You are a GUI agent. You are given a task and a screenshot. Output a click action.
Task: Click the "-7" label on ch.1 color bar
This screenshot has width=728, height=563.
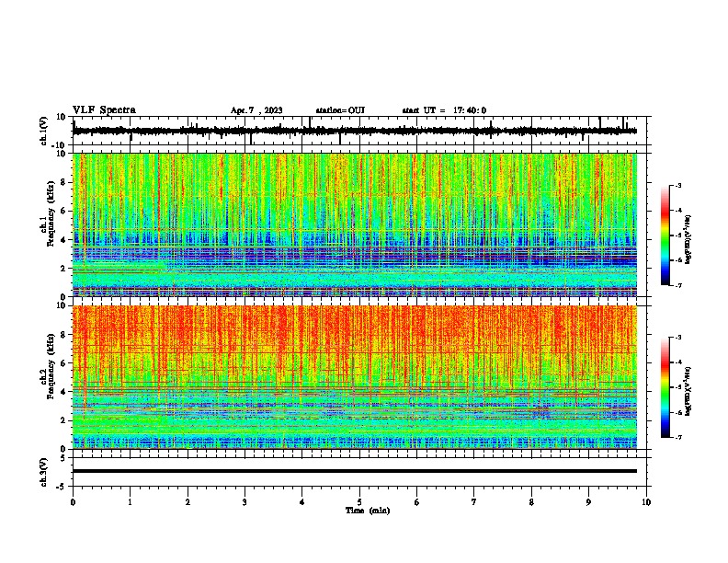pos(677,285)
